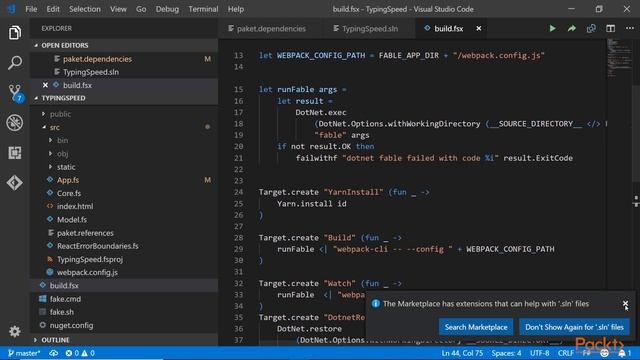Open Source Control view with 7 changes

point(16,93)
